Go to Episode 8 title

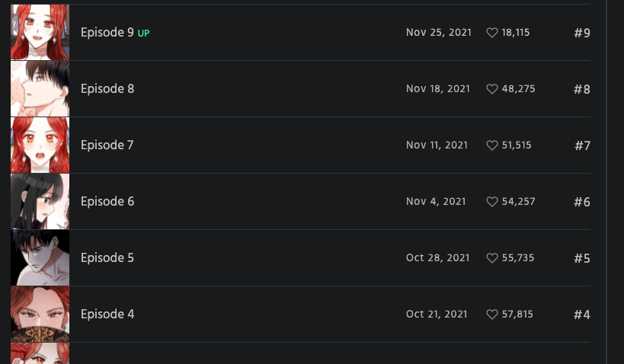pyautogui.click(x=107, y=89)
